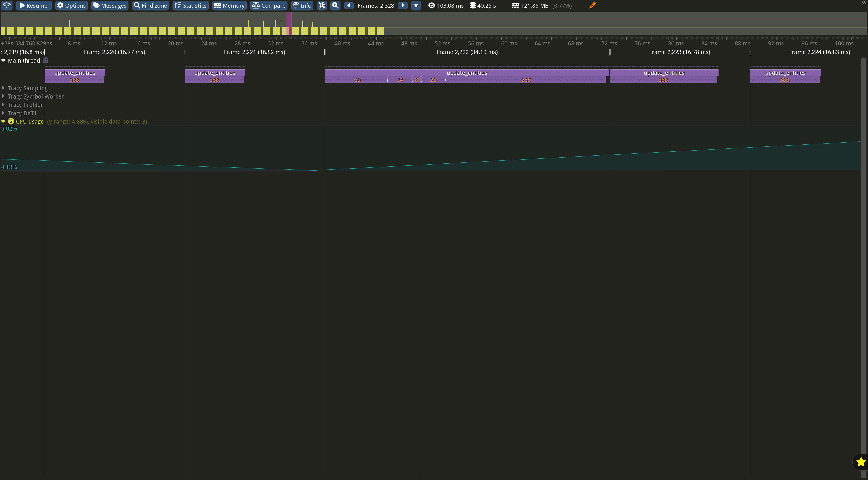Click the yellow star achievements icon
This screenshot has height=480, width=868.
click(x=861, y=462)
